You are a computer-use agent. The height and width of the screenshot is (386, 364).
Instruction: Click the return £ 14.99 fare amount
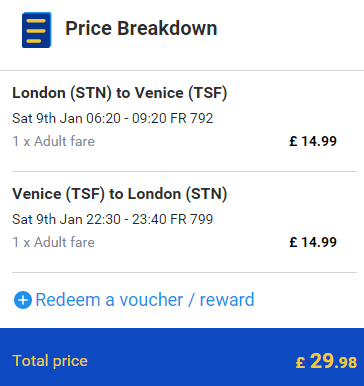pos(313,242)
